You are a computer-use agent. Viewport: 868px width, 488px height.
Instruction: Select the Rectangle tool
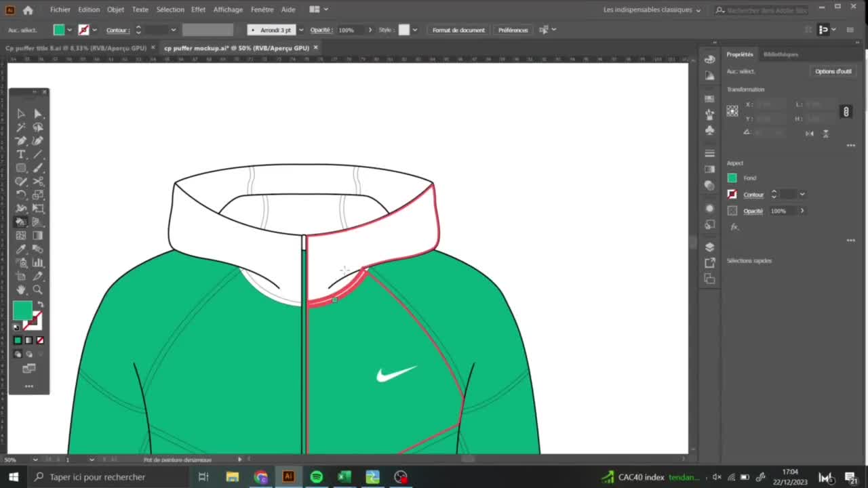[21, 168]
